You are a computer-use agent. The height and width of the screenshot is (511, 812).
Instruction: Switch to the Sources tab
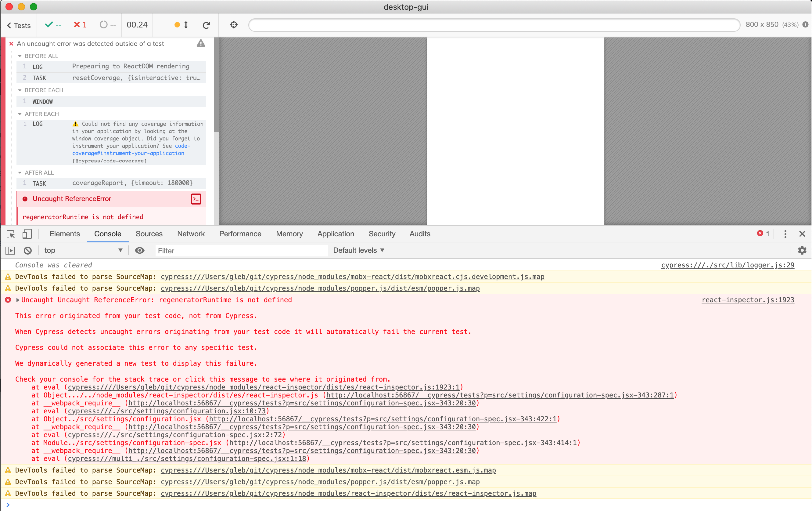point(149,234)
